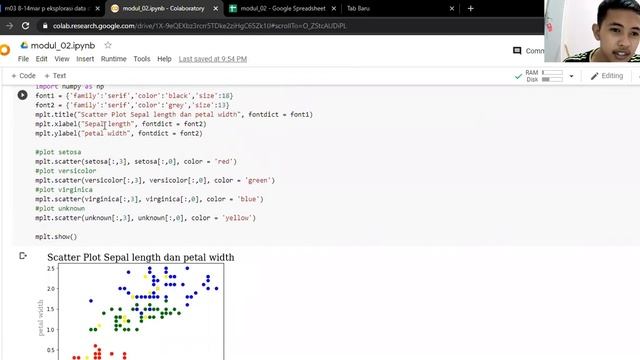Open the Insert menu
The width and height of the screenshot is (640, 360).
pyautogui.click(x=85, y=59)
